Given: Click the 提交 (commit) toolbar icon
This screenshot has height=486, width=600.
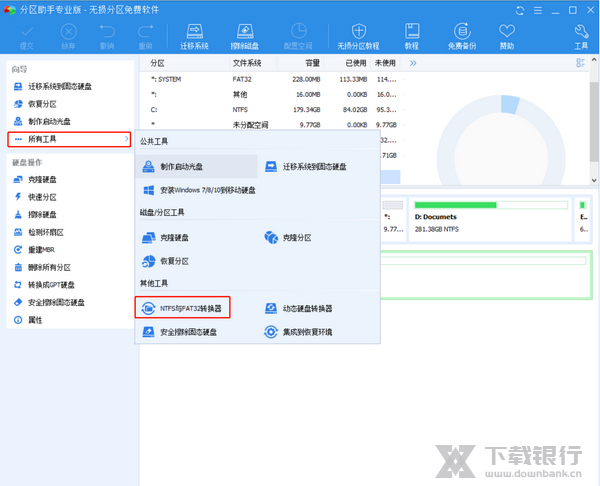Looking at the screenshot, I should tap(27, 36).
